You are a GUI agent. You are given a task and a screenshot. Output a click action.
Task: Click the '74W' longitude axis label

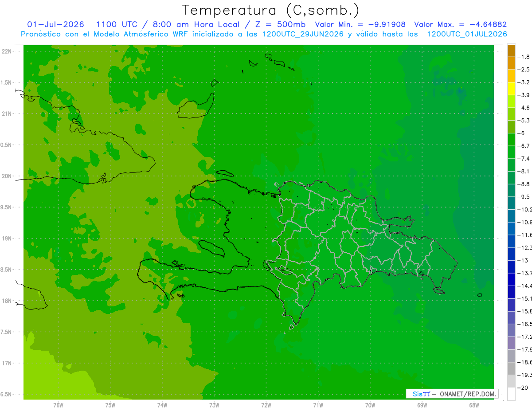(x=162, y=405)
